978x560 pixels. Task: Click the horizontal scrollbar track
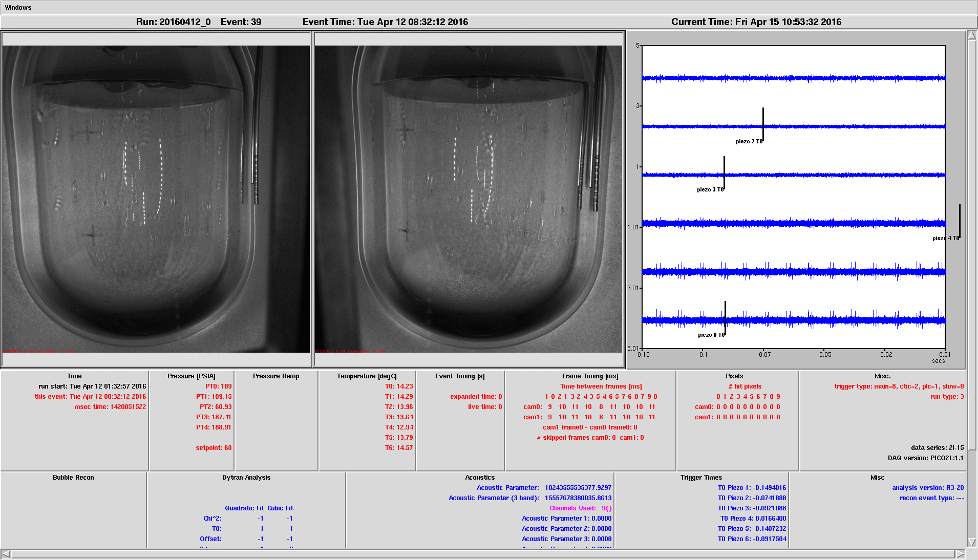pyautogui.click(x=483, y=554)
